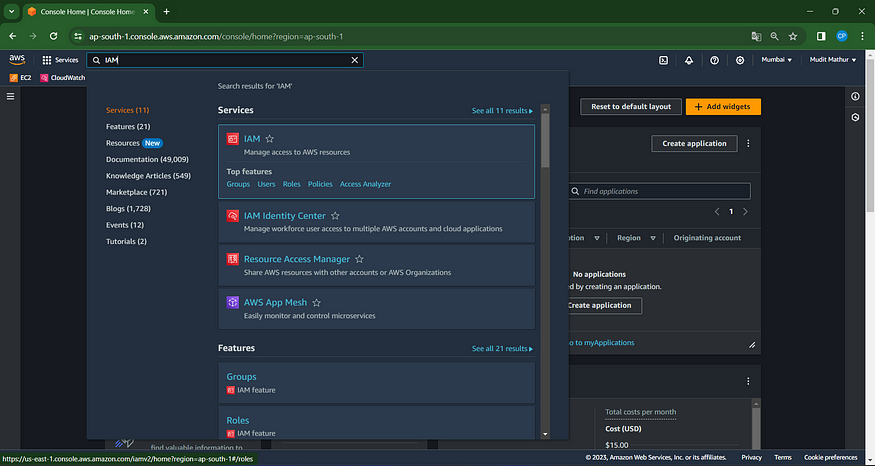
Task: Click the Resource Access Manager icon
Action: click(x=233, y=260)
